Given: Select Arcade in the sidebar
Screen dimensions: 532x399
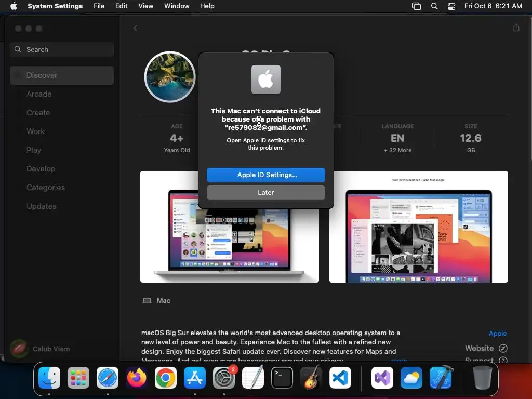Looking at the screenshot, I should click(x=62, y=94).
